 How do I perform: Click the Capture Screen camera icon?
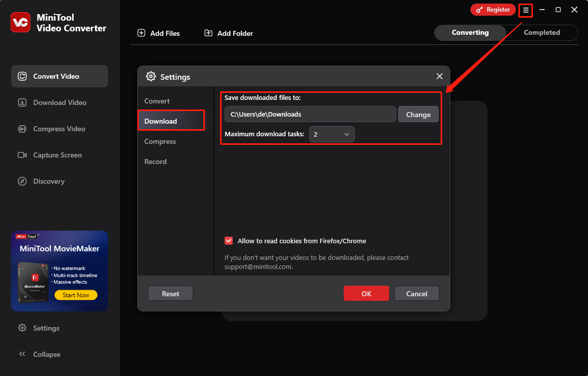click(22, 155)
